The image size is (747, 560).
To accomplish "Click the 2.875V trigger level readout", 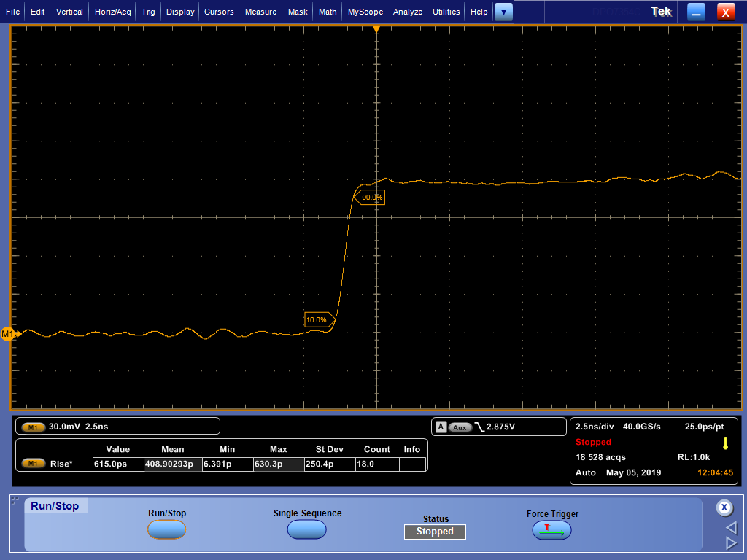I will click(500, 427).
